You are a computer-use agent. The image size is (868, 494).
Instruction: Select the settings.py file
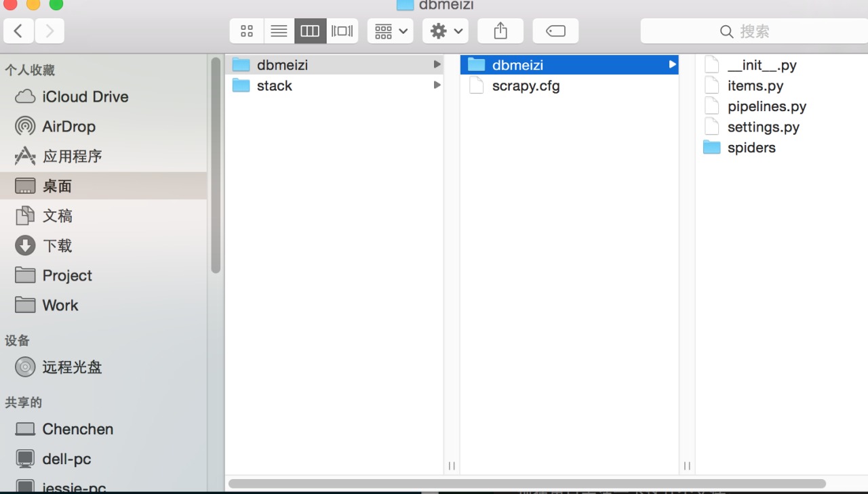tap(763, 127)
